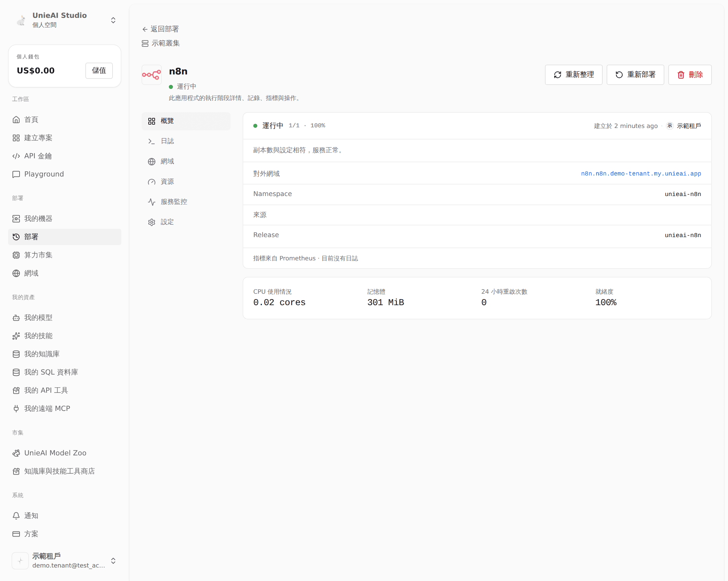This screenshot has width=728, height=581.
Task: Click the 我的模型 robot icon
Action: [x=16, y=318]
